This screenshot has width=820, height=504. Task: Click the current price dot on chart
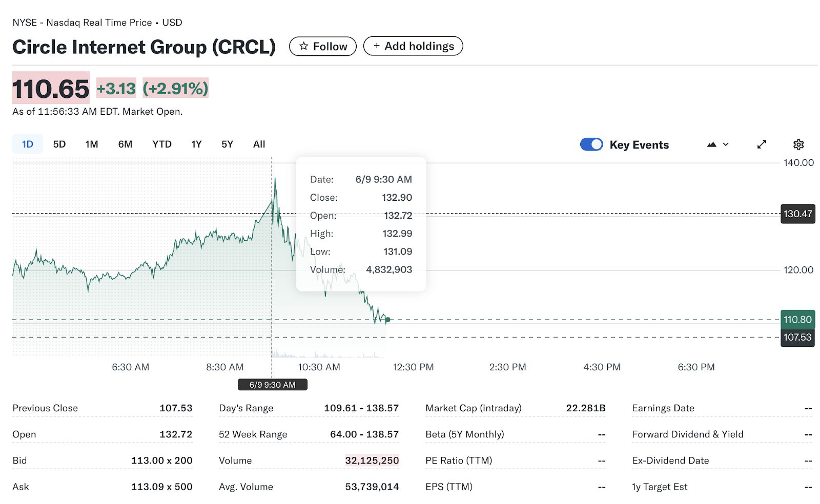[x=388, y=320]
